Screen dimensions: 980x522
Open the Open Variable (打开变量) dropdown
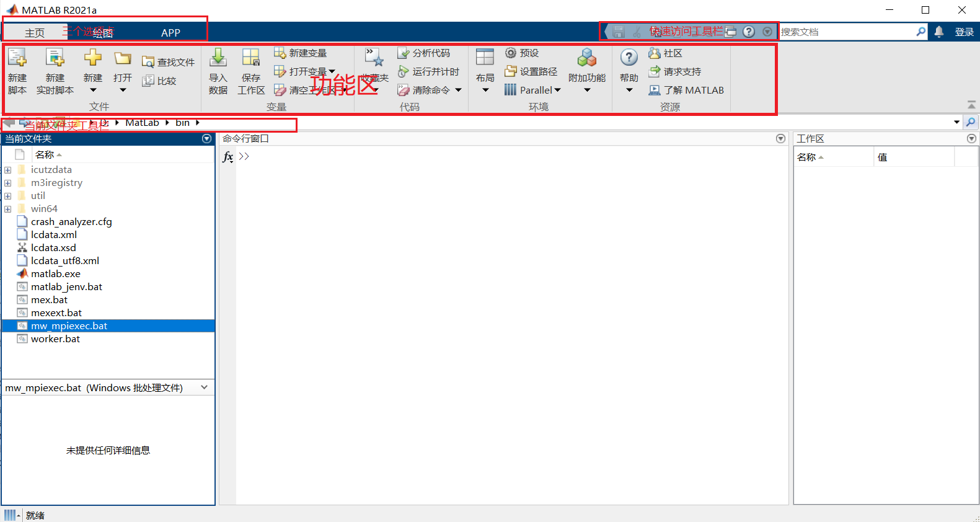pos(332,71)
